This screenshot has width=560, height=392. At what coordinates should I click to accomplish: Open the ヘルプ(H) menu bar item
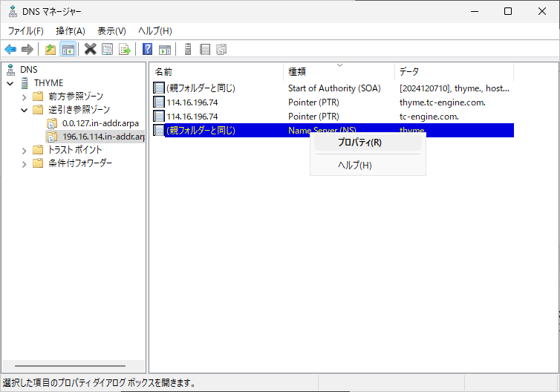(x=155, y=31)
